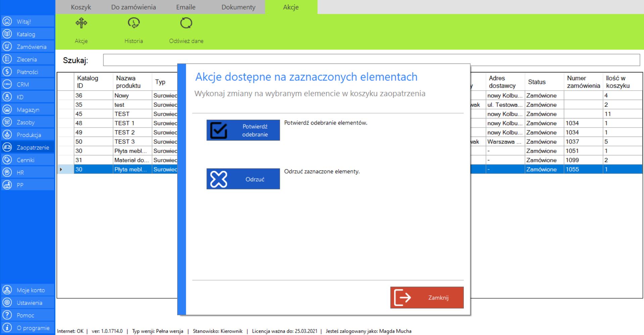Close the dialog with Zamknij
The image size is (644, 335).
[427, 297]
